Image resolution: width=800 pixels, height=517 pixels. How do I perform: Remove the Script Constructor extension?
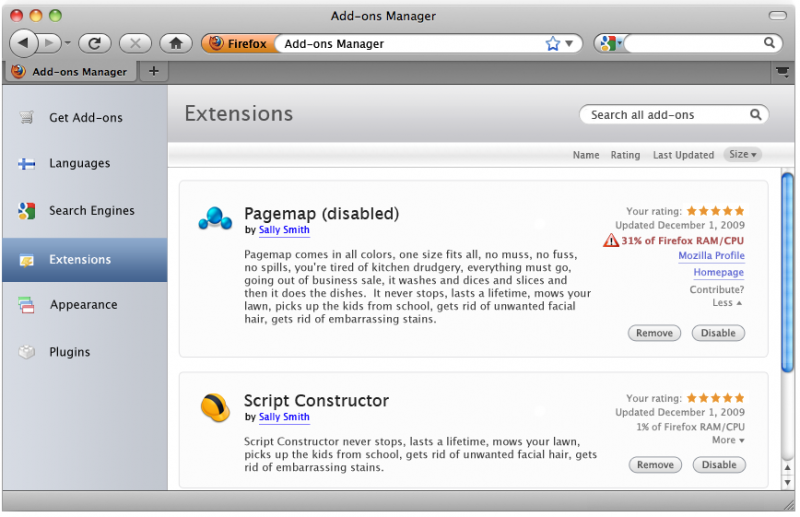pos(655,464)
